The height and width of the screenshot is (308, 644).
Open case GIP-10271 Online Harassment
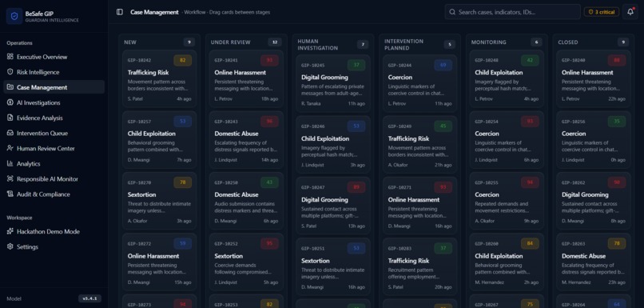point(419,206)
